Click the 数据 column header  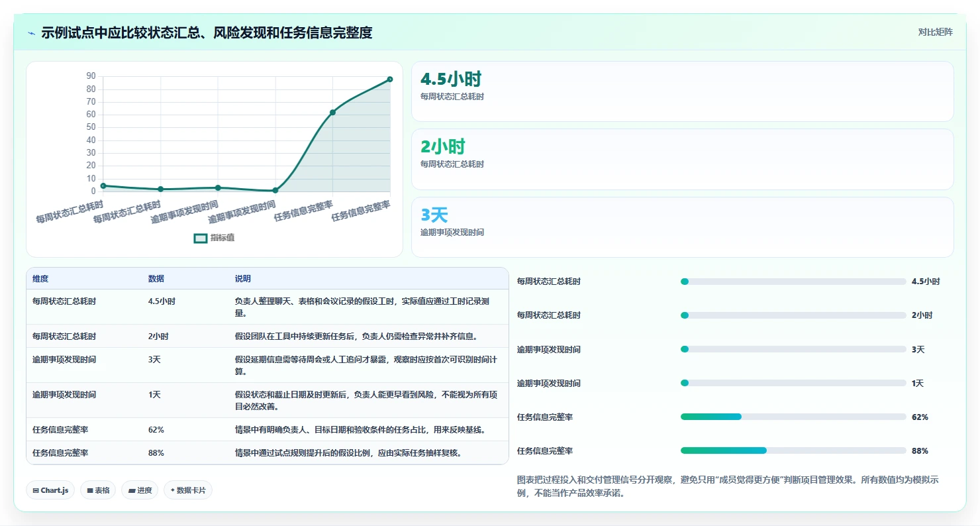click(156, 279)
